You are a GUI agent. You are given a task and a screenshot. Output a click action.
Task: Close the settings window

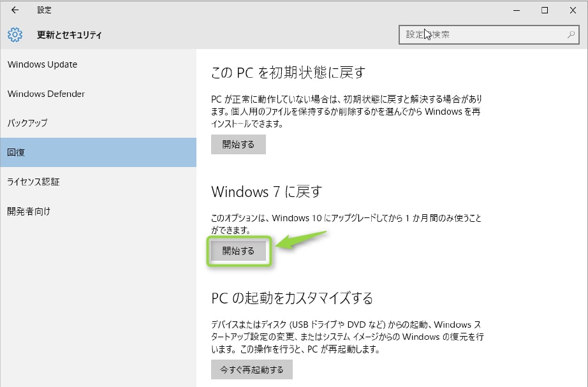(573, 10)
